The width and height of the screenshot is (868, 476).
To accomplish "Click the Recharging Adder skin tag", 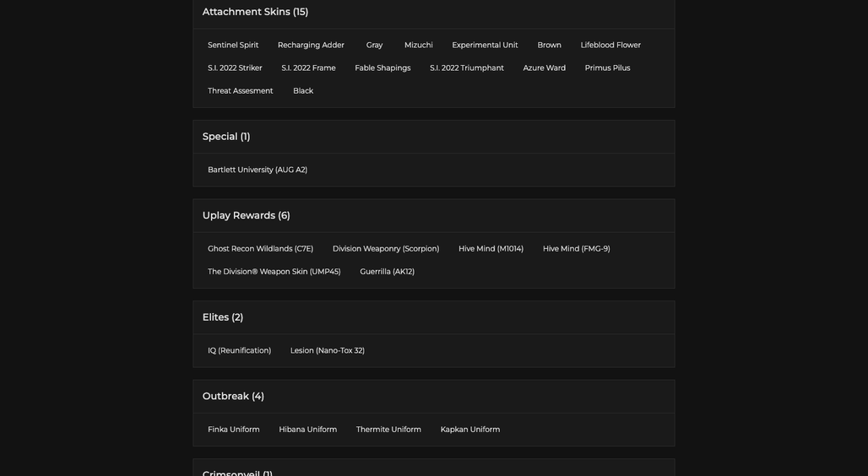I will (x=311, y=45).
